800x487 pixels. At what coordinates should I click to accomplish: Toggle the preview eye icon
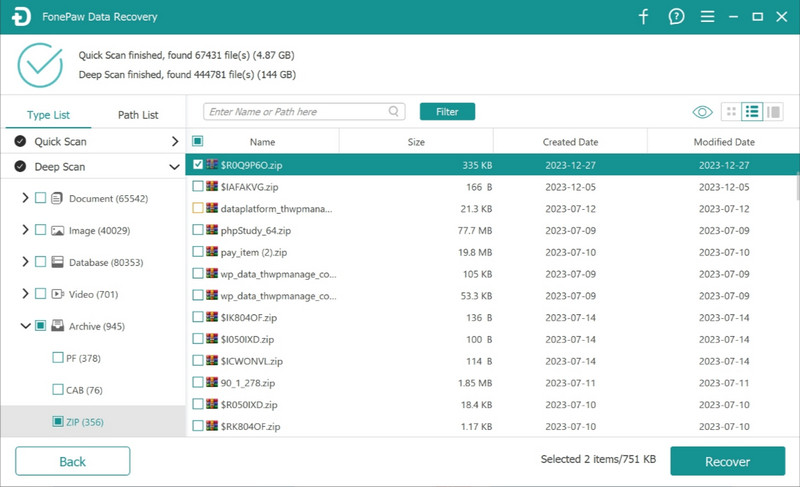pyautogui.click(x=702, y=112)
